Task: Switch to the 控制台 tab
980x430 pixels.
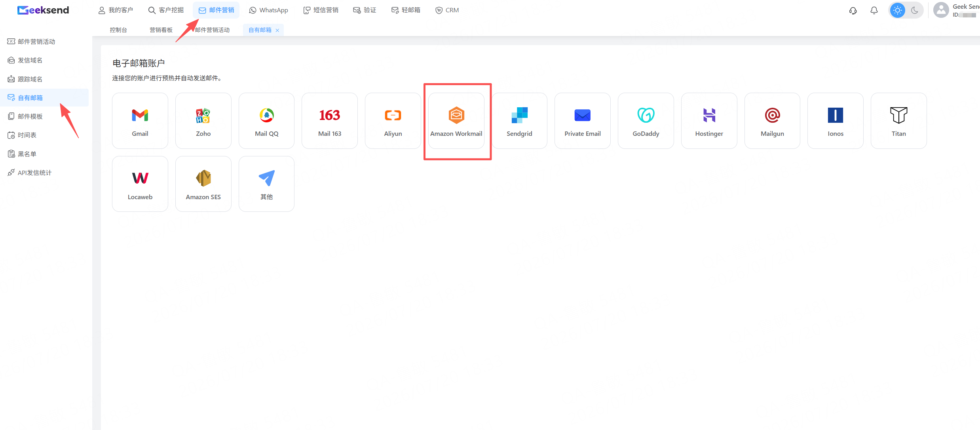Action: pyautogui.click(x=118, y=30)
